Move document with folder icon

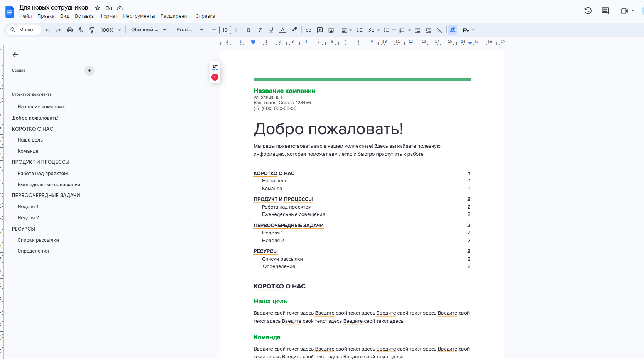(109, 8)
